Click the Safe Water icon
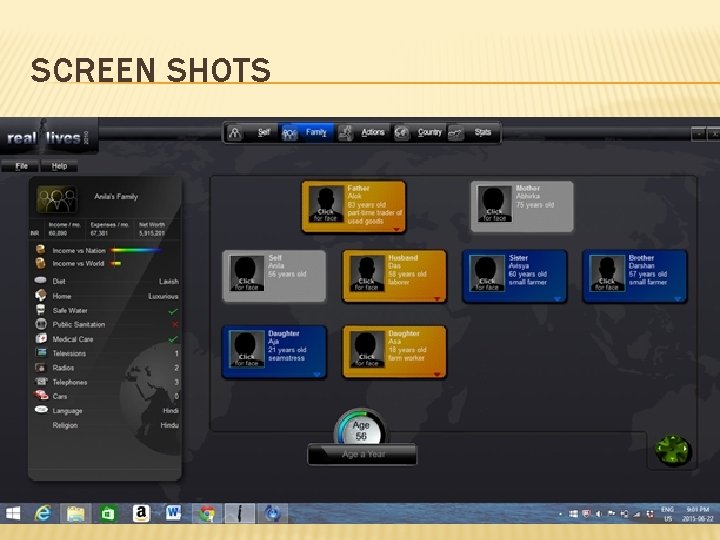This screenshot has width=720, height=540. 41,309
